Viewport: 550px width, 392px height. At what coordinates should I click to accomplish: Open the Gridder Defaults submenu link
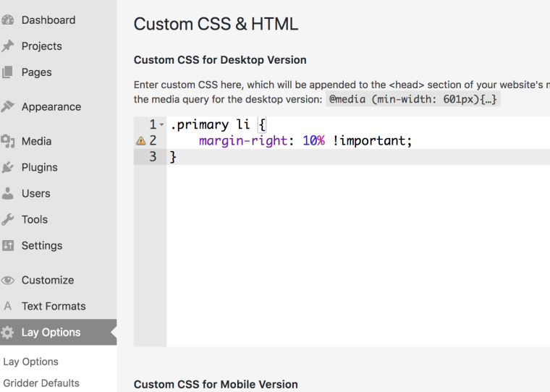[x=41, y=383]
